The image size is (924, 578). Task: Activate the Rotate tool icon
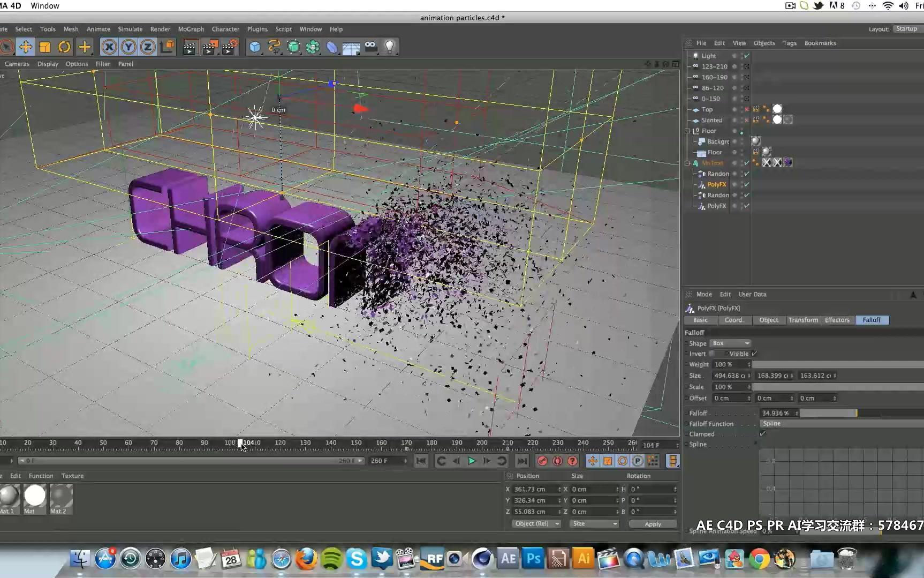(64, 47)
